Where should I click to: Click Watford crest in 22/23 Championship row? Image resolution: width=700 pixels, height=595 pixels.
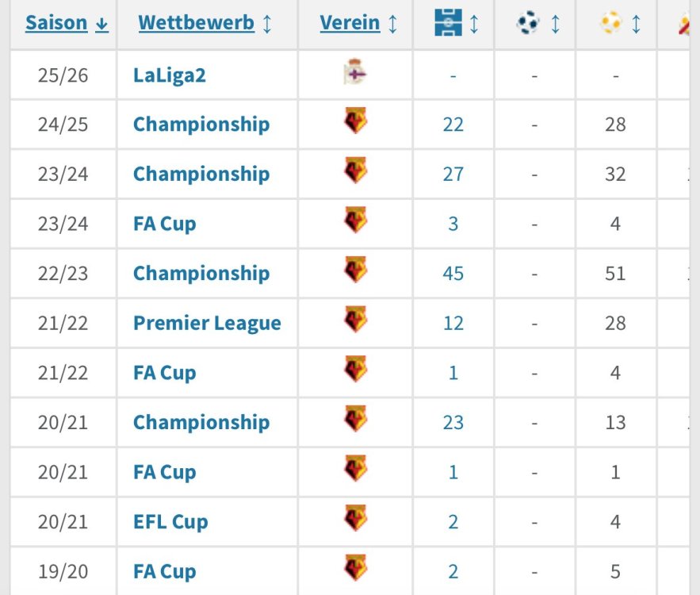point(355,271)
